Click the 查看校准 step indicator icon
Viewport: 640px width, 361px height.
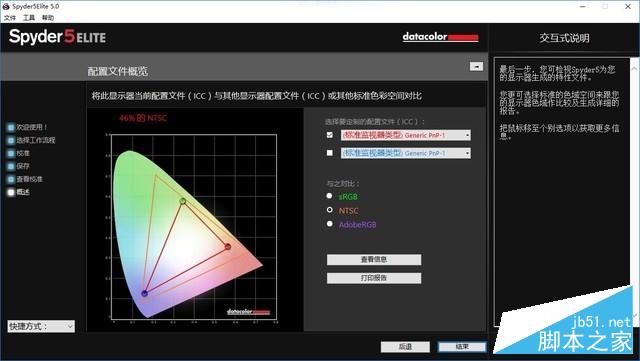click(x=11, y=179)
